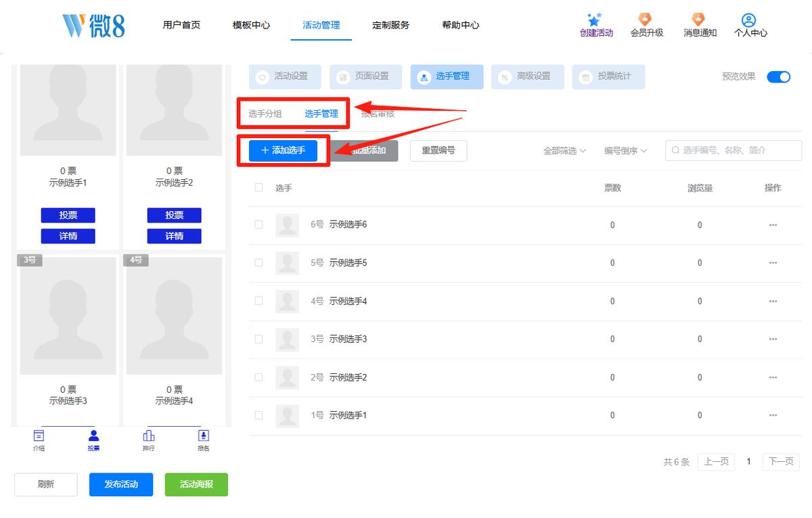
Task: Check the box for 示例选手6
Action: click(258, 225)
